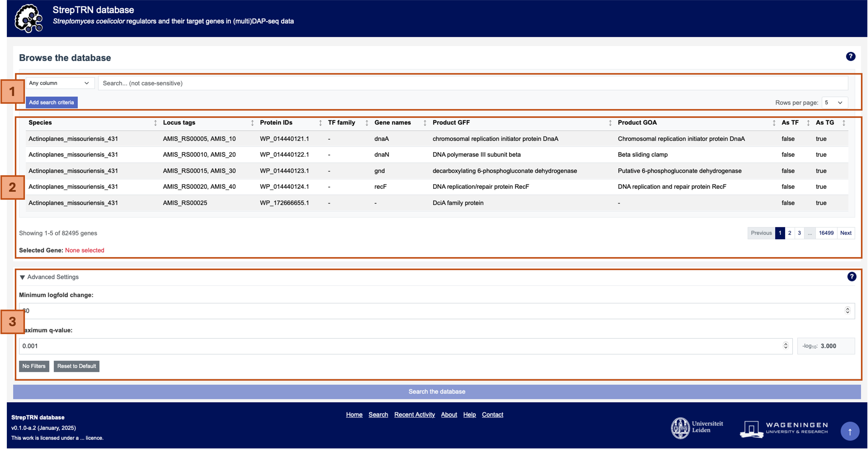Click the Minimum logfold change input
868x449 pixels.
pos(437,311)
